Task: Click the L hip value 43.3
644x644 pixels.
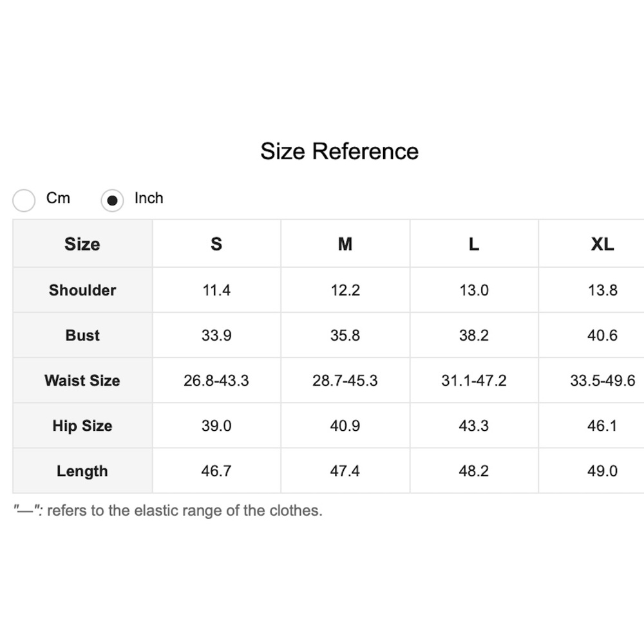Action: click(474, 426)
